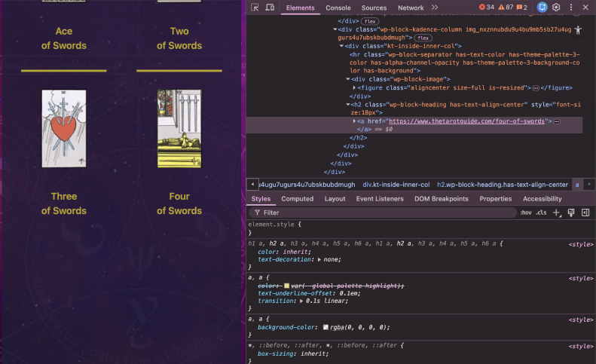
Task: Expand the figure aligncenter element node
Action: coord(355,88)
